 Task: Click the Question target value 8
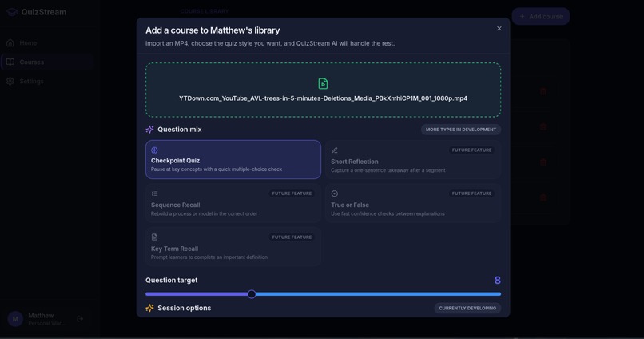[x=497, y=281]
